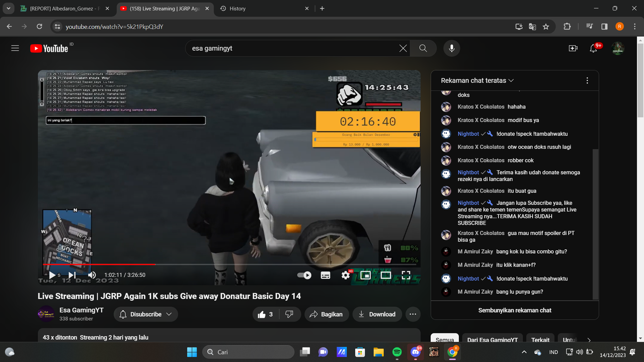Open a new browser tab
This screenshot has height=362, width=644.
click(x=322, y=9)
